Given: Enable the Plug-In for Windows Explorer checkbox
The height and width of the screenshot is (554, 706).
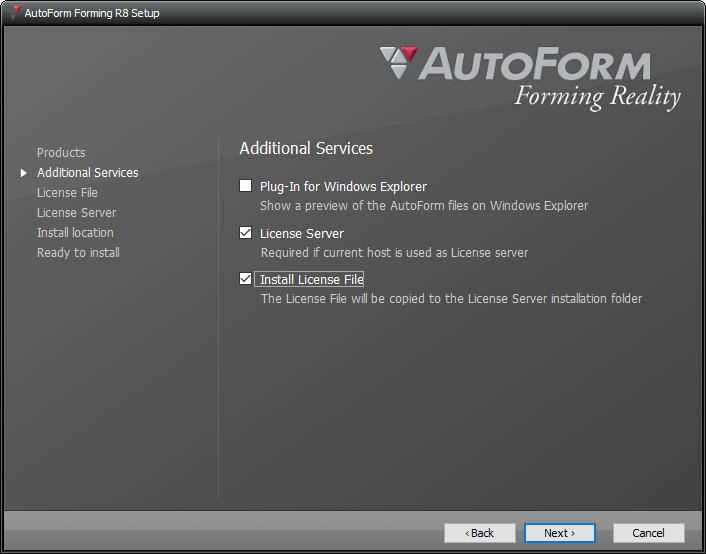Looking at the screenshot, I should [x=245, y=186].
